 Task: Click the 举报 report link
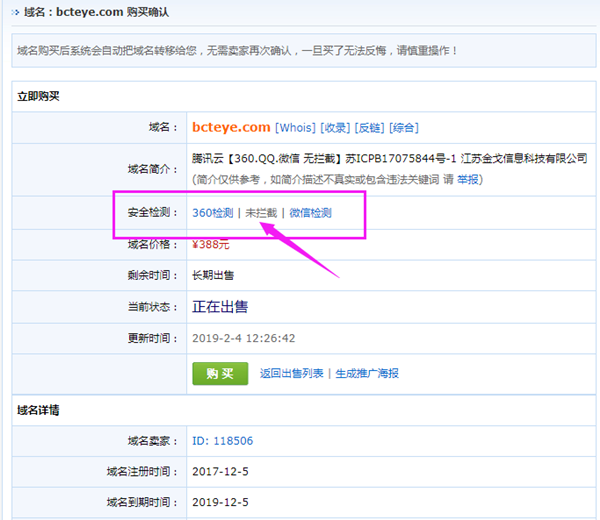pyautogui.click(x=469, y=179)
